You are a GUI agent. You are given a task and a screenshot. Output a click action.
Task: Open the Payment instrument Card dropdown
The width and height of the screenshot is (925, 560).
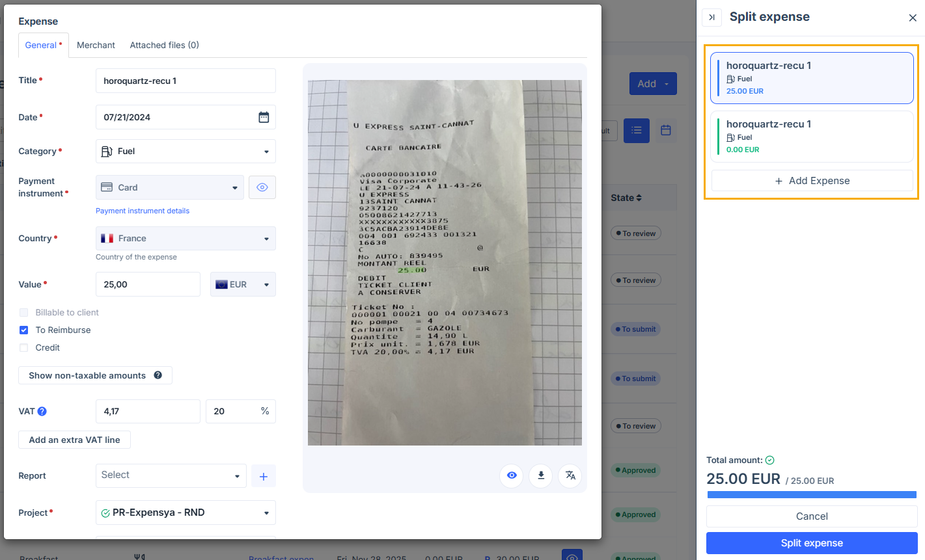pos(170,187)
